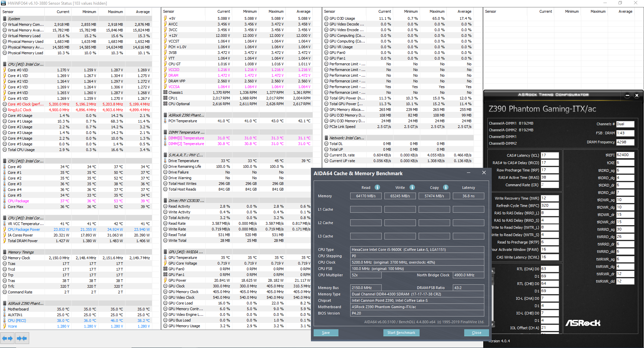Image resolution: width=644 pixels, height=348 pixels.
Task: Click the voltage icon beside Vcore
Action: click(x=5, y=326)
